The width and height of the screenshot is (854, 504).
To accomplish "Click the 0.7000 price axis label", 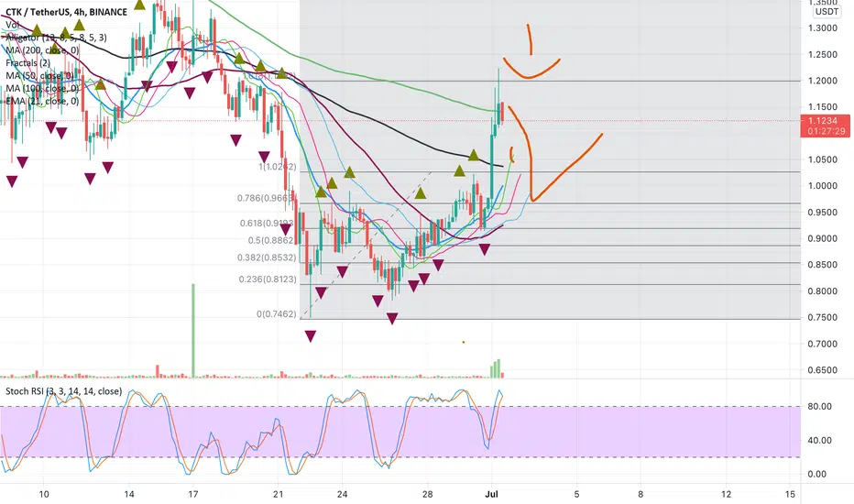I will [x=823, y=344].
